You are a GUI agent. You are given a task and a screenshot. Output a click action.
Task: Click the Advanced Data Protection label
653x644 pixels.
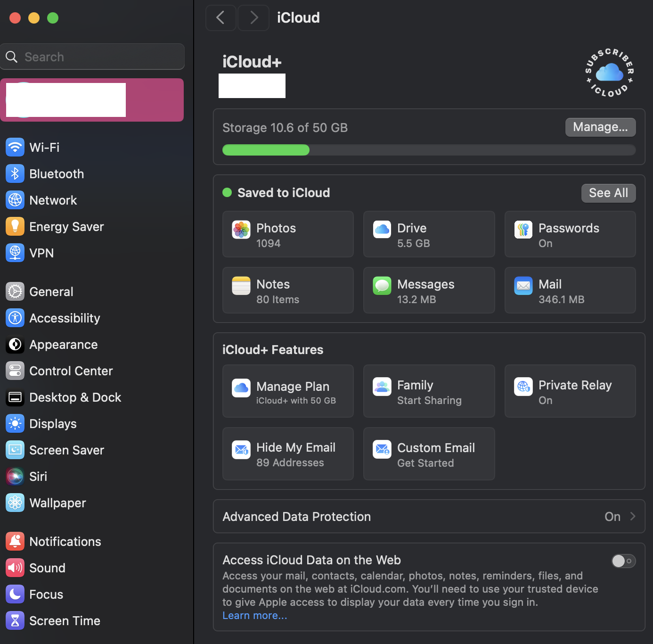pos(296,517)
